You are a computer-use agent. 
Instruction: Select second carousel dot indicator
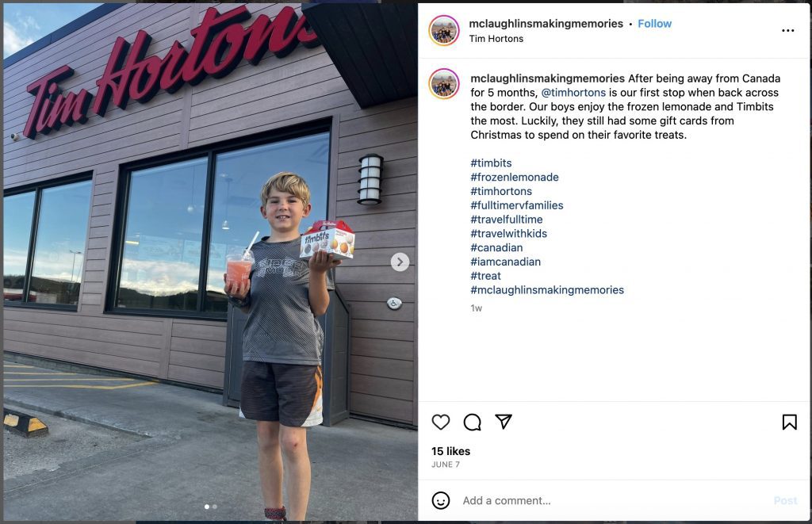pyautogui.click(x=214, y=507)
